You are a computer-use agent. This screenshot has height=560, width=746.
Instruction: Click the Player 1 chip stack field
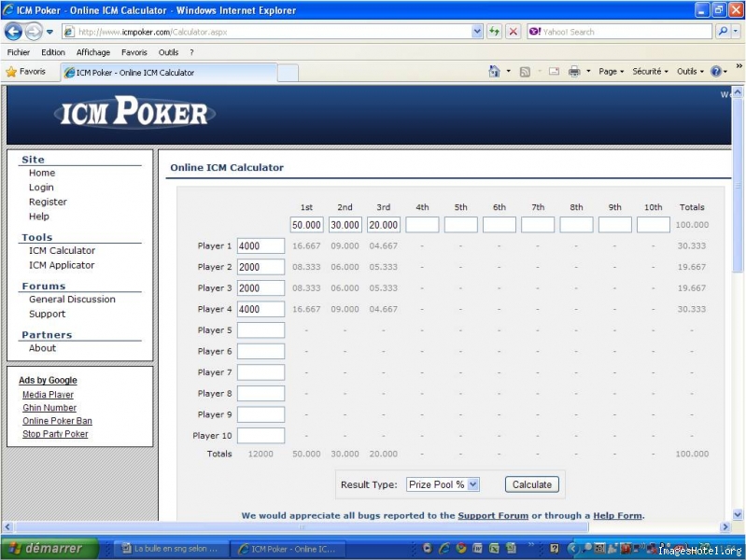pyautogui.click(x=260, y=246)
